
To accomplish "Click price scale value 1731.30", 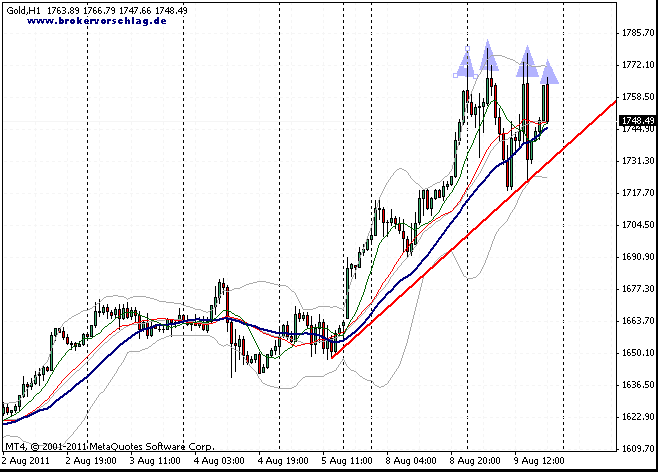I will 638,161.
